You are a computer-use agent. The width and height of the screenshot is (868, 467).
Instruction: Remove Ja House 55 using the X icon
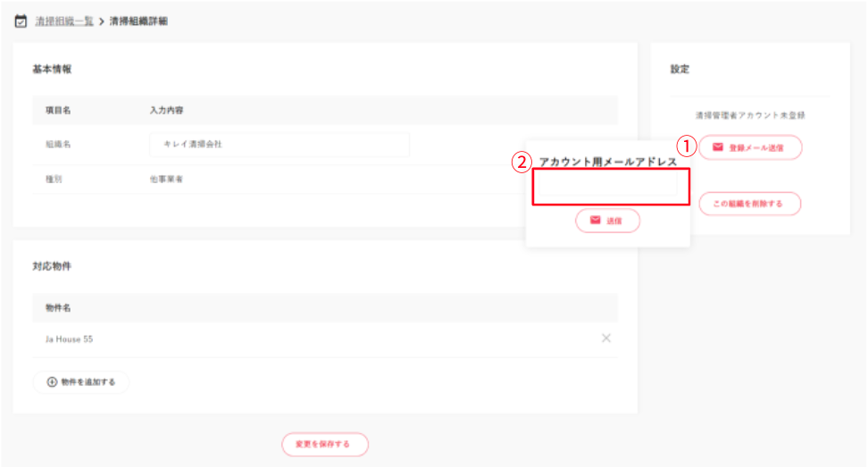(x=606, y=338)
